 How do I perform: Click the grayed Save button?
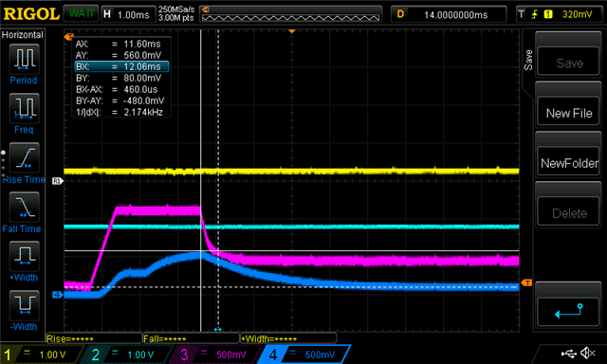[x=568, y=63]
